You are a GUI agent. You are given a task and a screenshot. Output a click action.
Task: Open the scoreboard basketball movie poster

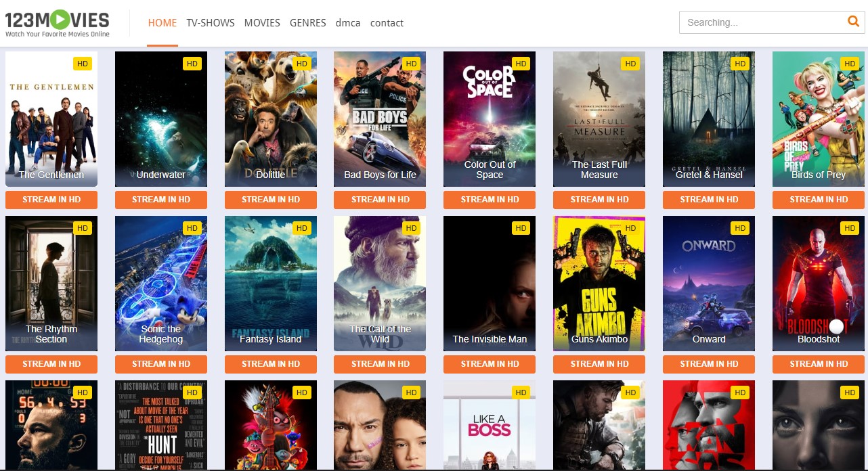click(x=51, y=425)
